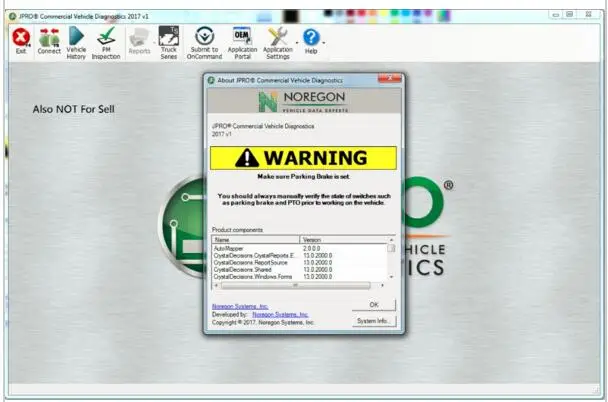The image size is (608, 402).
Task: Click the About dialog title icon
Action: point(211,80)
